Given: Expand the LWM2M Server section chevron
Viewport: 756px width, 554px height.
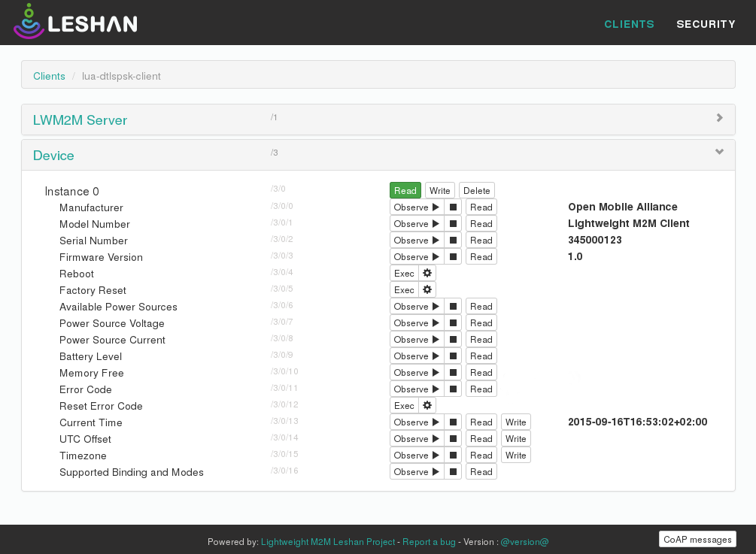Looking at the screenshot, I should point(719,117).
